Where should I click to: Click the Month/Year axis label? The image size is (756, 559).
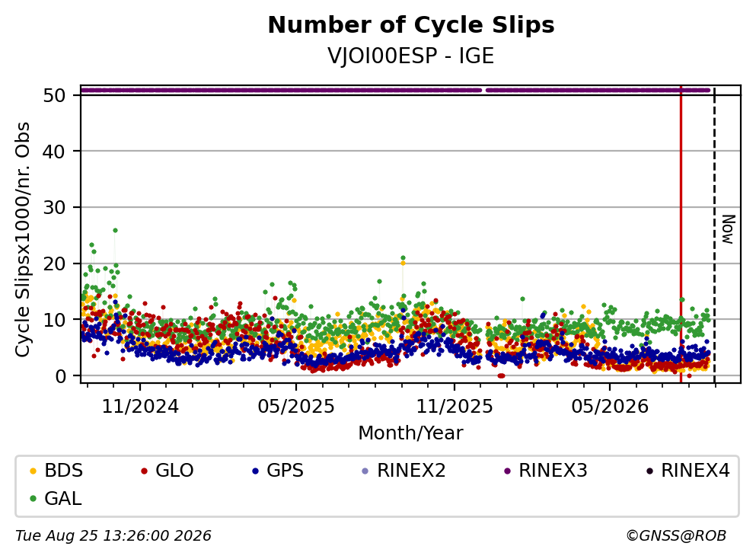(x=411, y=433)
